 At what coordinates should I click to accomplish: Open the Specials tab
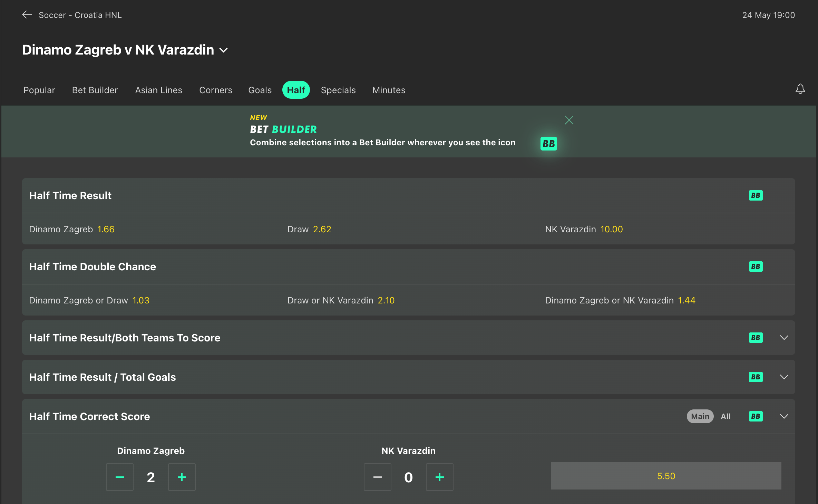coord(338,90)
